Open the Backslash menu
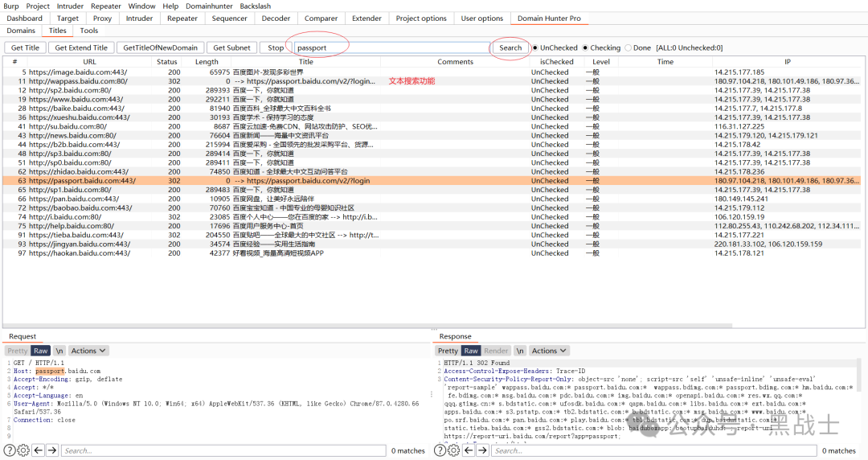This screenshot has width=868, height=460. pyautogui.click(x=256, y=6)
